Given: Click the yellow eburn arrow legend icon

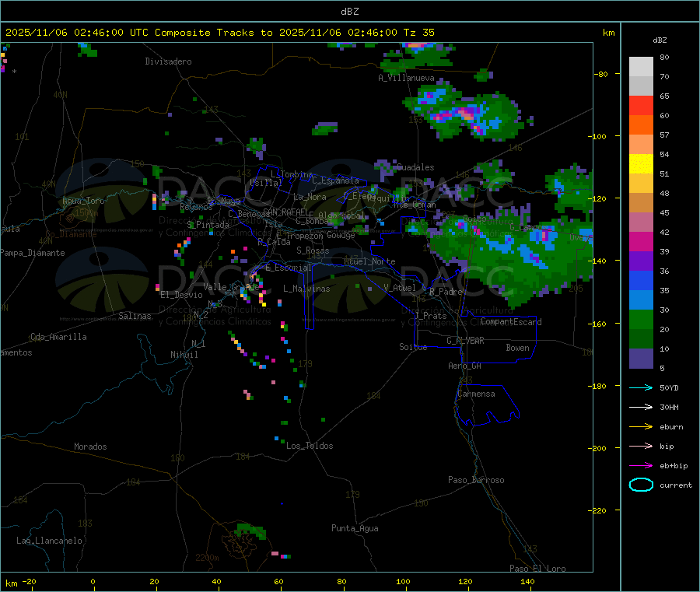Looking at the screenshot, I should 641,427.
